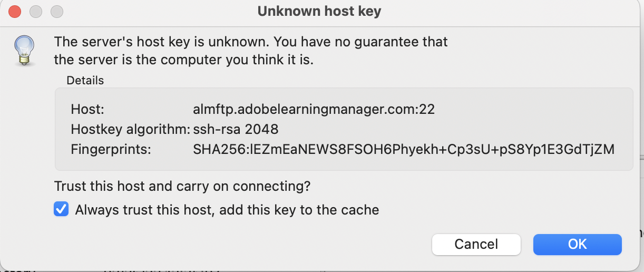Click the "add this key to the cache" label text
The height and width of the screenshot is (272, 644).
pyautogui.click(x=299, y=210)
